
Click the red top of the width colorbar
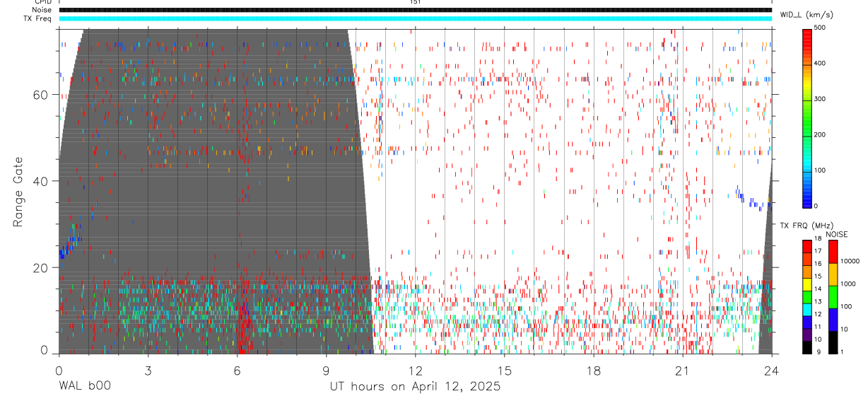tap(807, 37)
